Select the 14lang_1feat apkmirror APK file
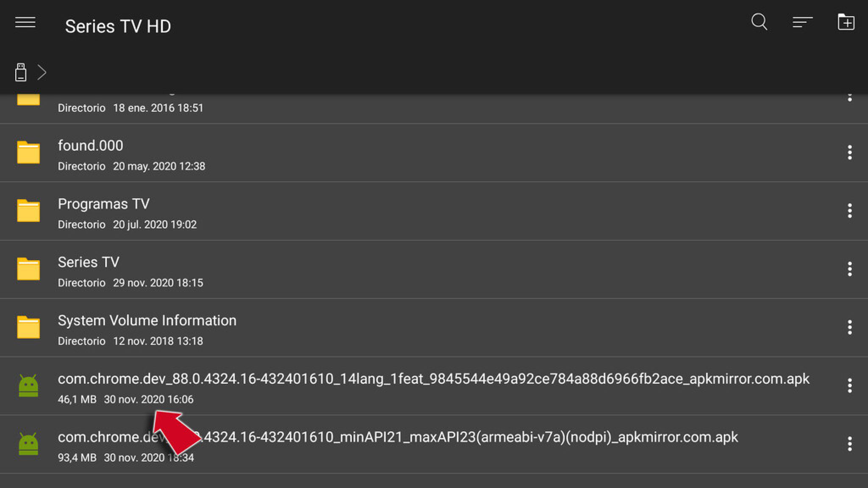This screenshot has width=868, height=488. (x=433, y=379)
